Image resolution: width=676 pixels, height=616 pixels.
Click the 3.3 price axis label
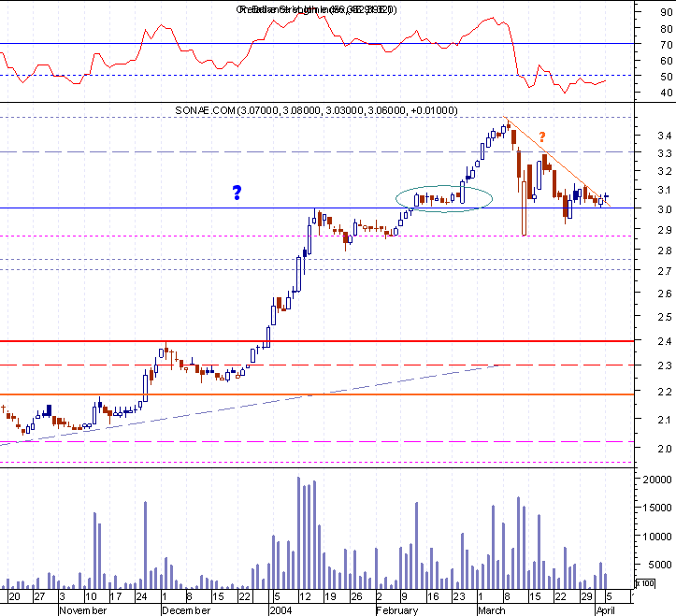pyautogui.click(x=665, y=153)
